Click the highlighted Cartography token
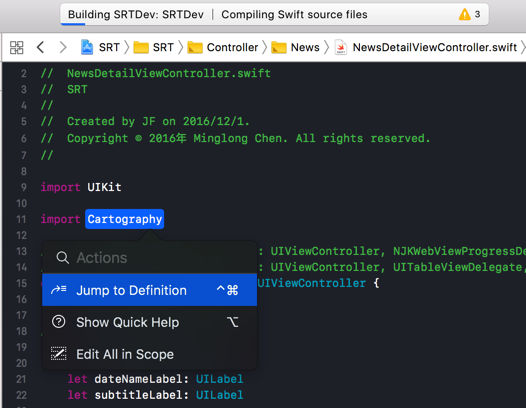526x408 pixels. click(x=124, y=219)
